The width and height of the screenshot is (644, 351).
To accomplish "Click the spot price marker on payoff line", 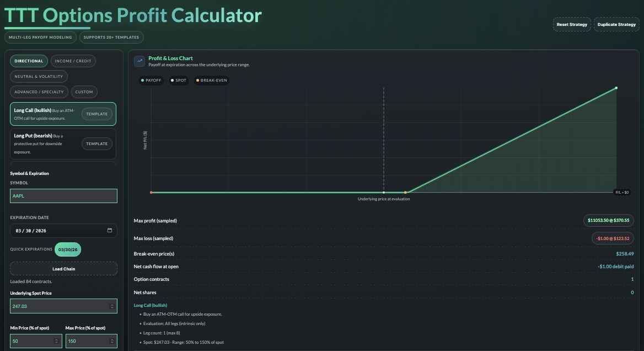I will (x=384, y=193).
